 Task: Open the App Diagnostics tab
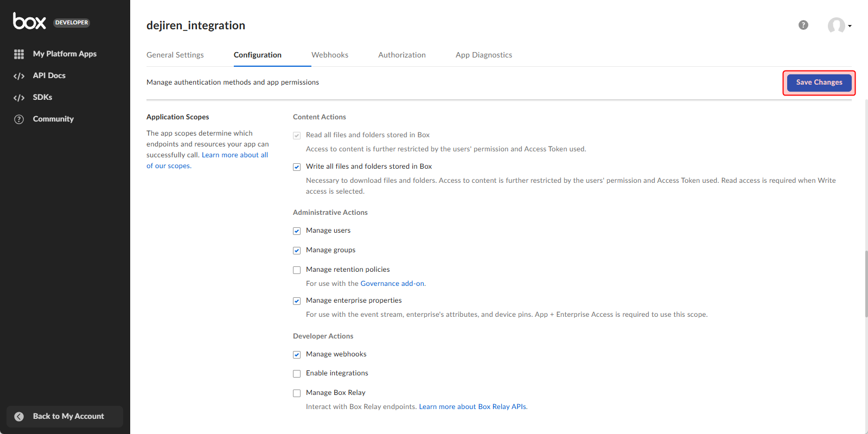tap(484, 55)
